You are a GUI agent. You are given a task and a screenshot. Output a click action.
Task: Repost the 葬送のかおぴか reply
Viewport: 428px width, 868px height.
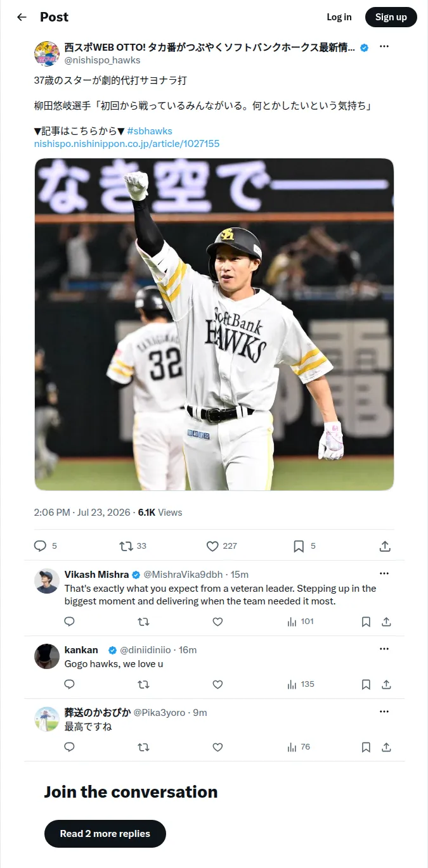143,748
